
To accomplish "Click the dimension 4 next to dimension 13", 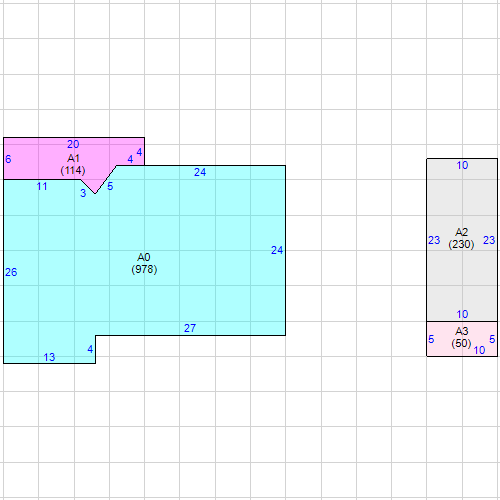I will coord(90,349).
